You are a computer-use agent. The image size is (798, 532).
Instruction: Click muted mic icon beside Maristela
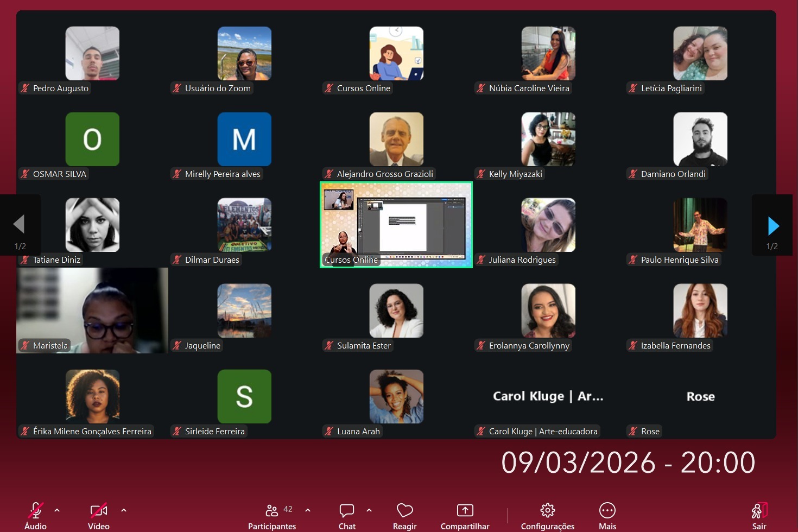tap(25, 345)
